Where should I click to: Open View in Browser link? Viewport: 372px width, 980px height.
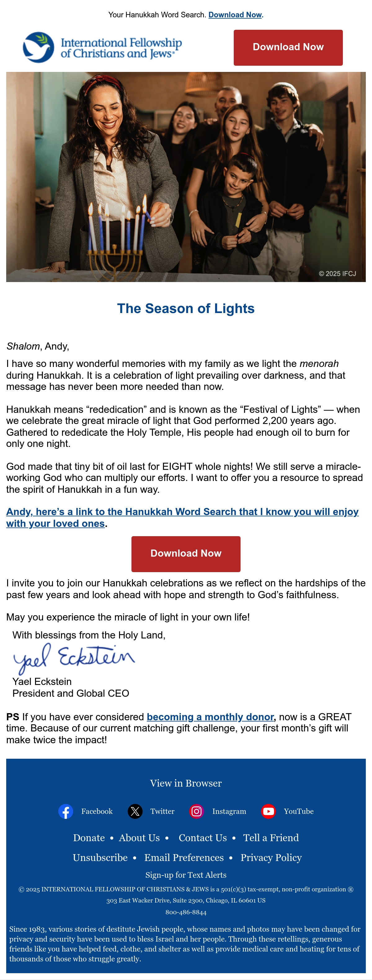[x=186, y=783]
